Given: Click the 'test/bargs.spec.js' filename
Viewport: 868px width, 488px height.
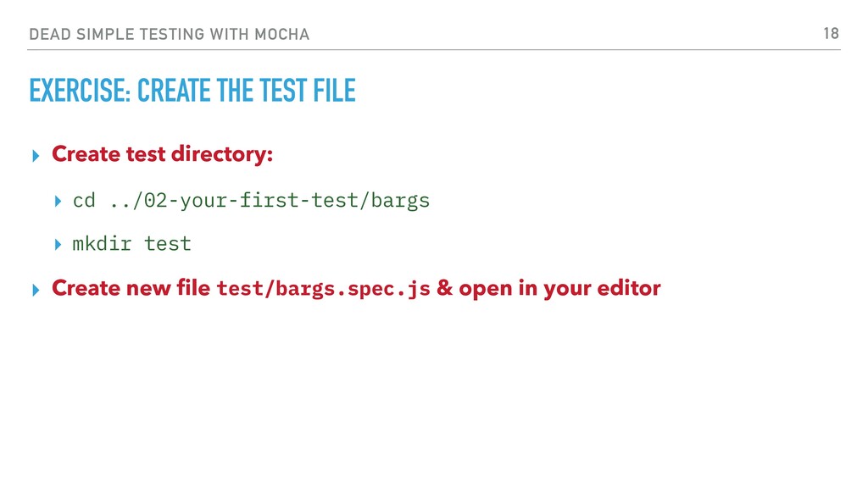Looking at the screenshot, I should coord(324,289).
